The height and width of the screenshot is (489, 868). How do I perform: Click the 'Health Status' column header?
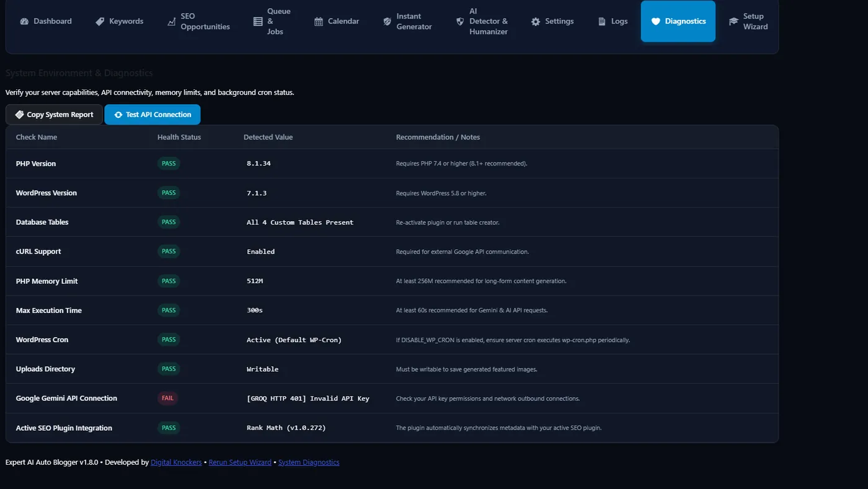point(179,137)
